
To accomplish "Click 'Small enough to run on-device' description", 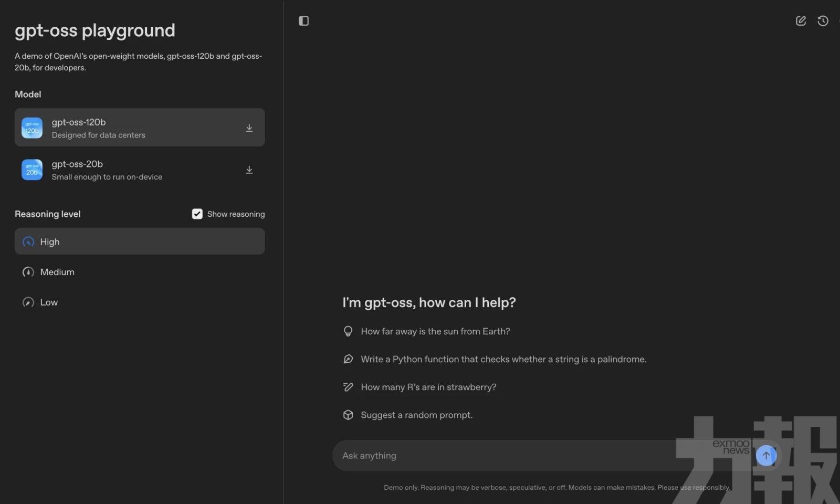I will tap(107, 177).
